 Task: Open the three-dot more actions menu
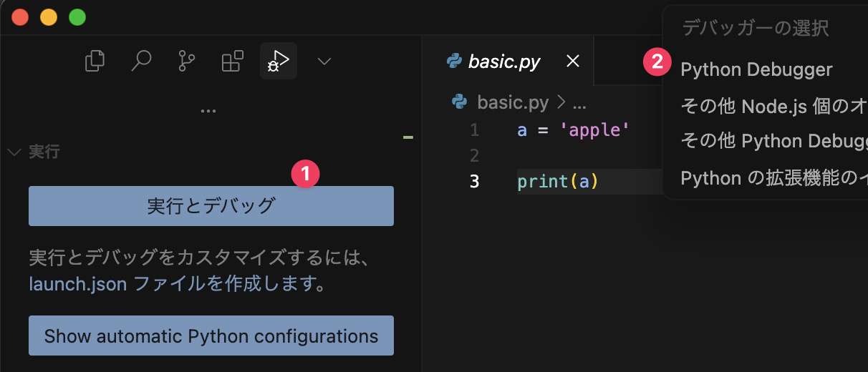[x=208, y=111]
